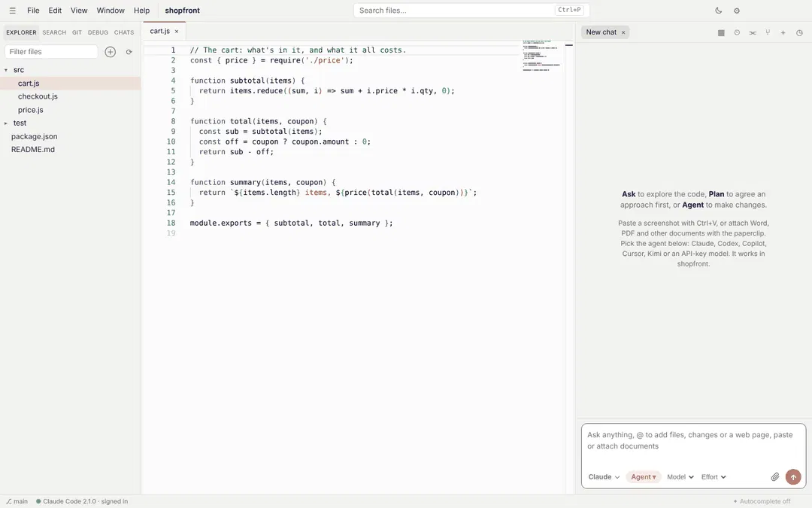The image size is (812, 508).
Task: Start a new chat with the plus icon
Action: tap(783, 32)
